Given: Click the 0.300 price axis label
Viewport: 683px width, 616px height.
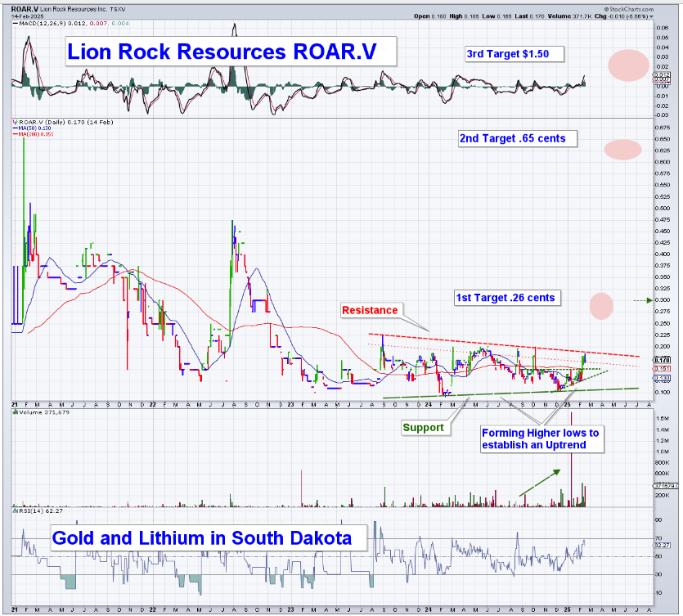Looking at the screenshot, I should click(x=663, y=300).
